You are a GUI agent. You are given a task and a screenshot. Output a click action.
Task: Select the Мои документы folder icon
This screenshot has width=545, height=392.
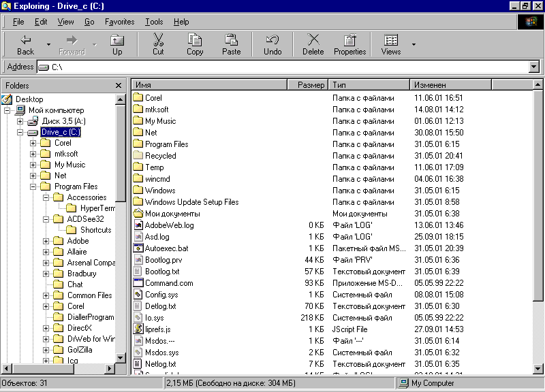pyautogui.click(x=138, y=213)
